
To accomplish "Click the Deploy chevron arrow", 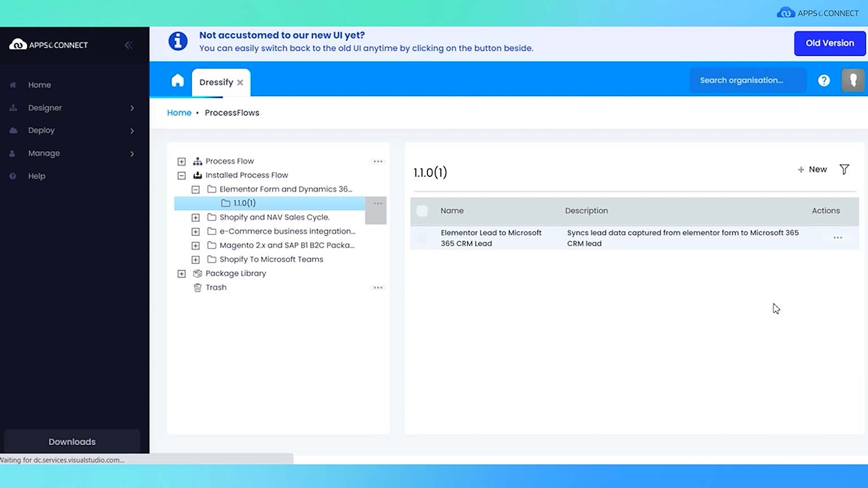I will (x=132, y=130).
